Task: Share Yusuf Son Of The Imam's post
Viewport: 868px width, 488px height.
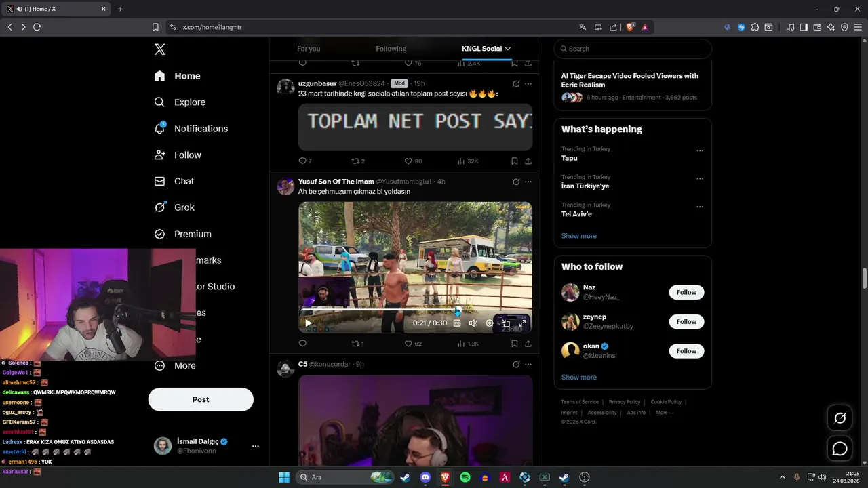Action: coord(528,344)
